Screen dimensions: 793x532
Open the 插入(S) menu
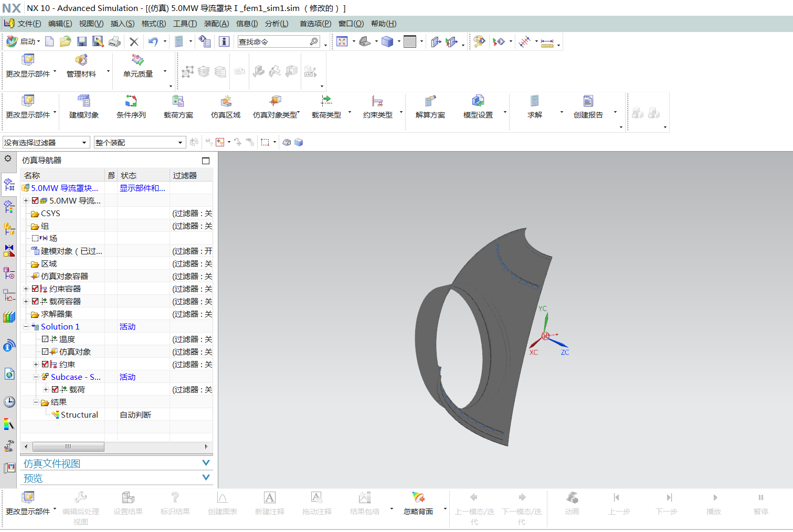(122, 24)
